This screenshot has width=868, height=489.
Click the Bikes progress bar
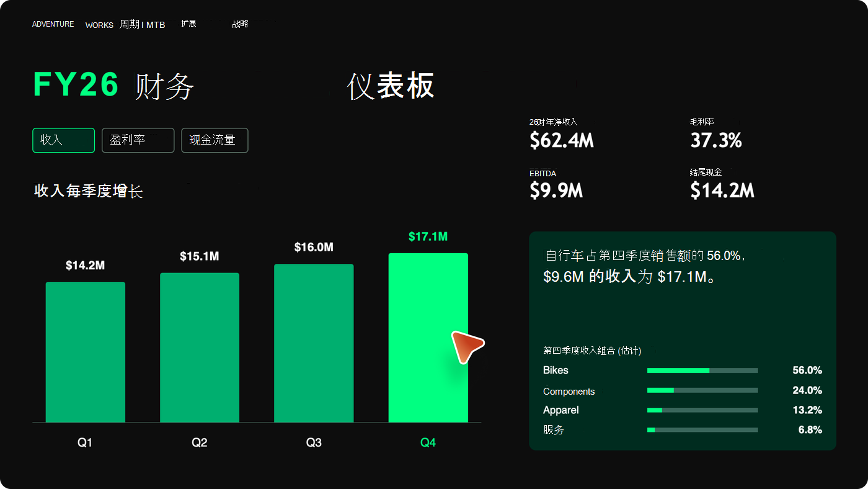click(x=702, y=370)
